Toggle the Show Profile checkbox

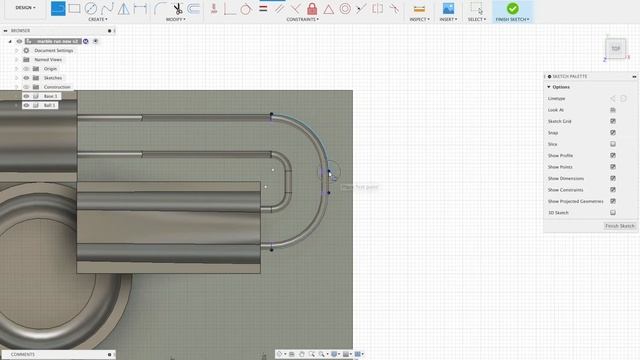[613, 156]
